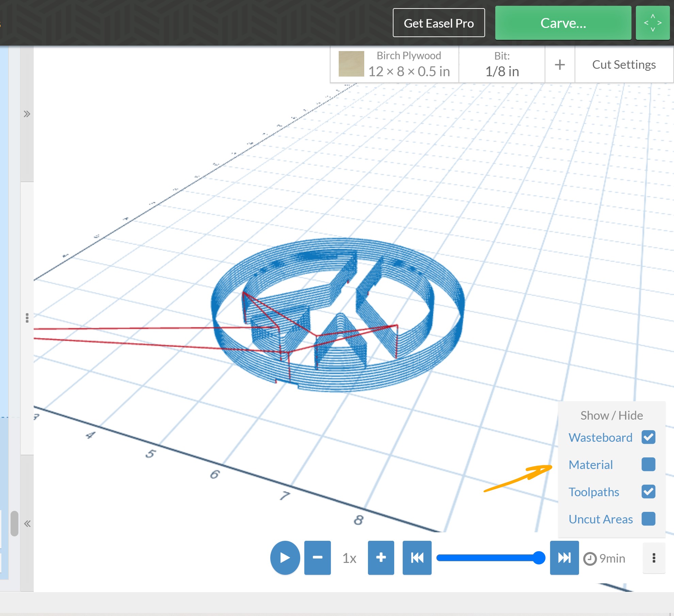The width and height of the screenshot is (674, 616).
Task: Click the Get Easel Pro button
Action: click(438, 23)
